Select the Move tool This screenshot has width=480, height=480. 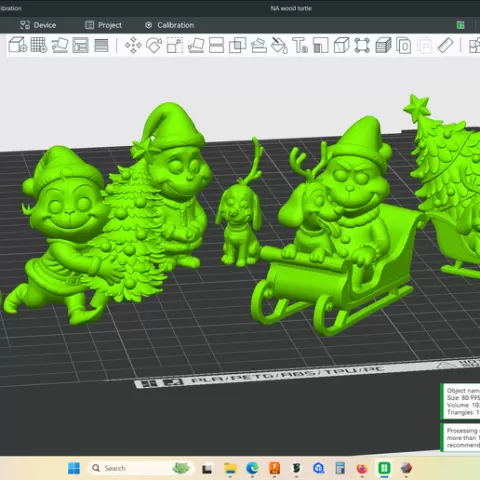pyautogui.click(x=133, y=45)
